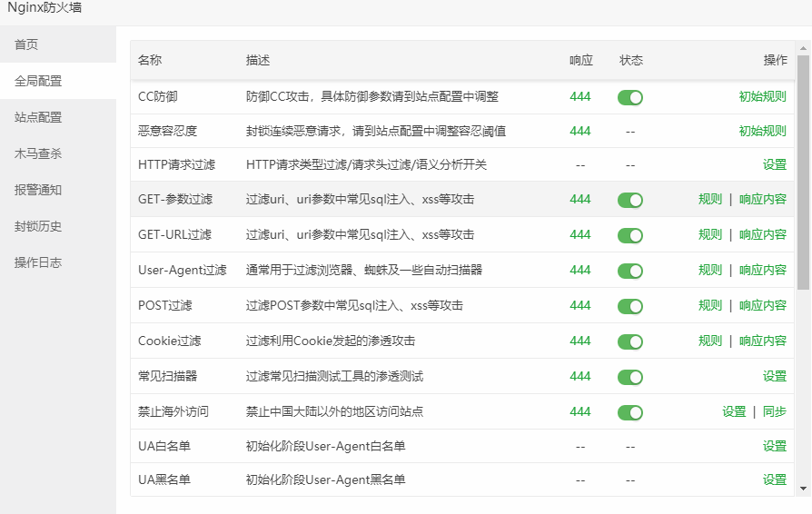Screen dimensions: 812x514
Task: Click 444 response in GET-参数过滤 row
Action: click(580, 199)
